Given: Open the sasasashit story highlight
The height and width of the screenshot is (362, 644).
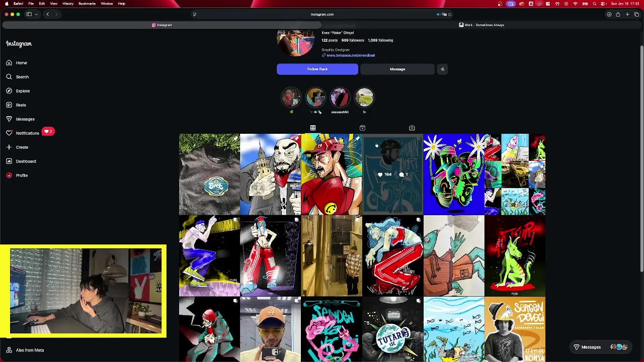Looking at the screenshot, I should pyautogui.click(x=340, y=97).
